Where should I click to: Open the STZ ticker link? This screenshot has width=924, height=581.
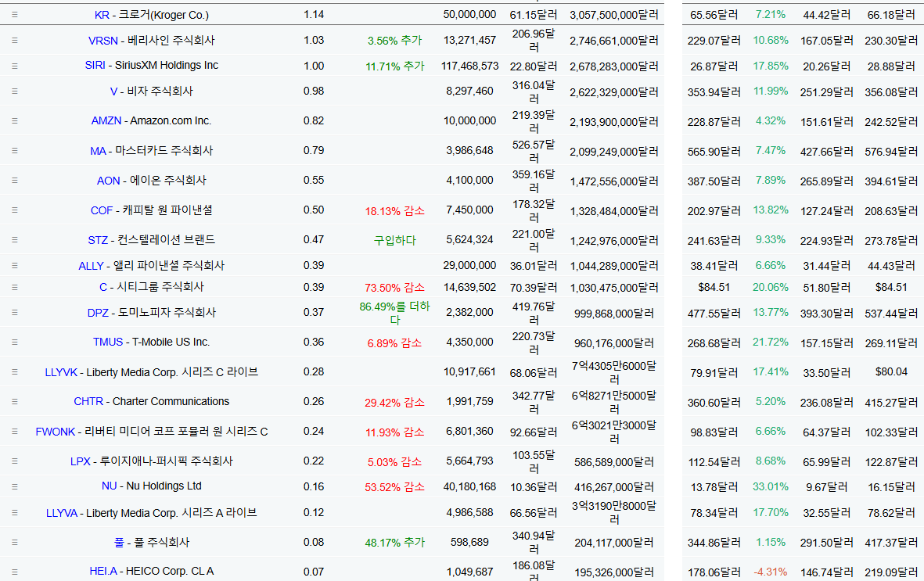tap(98, 240)
